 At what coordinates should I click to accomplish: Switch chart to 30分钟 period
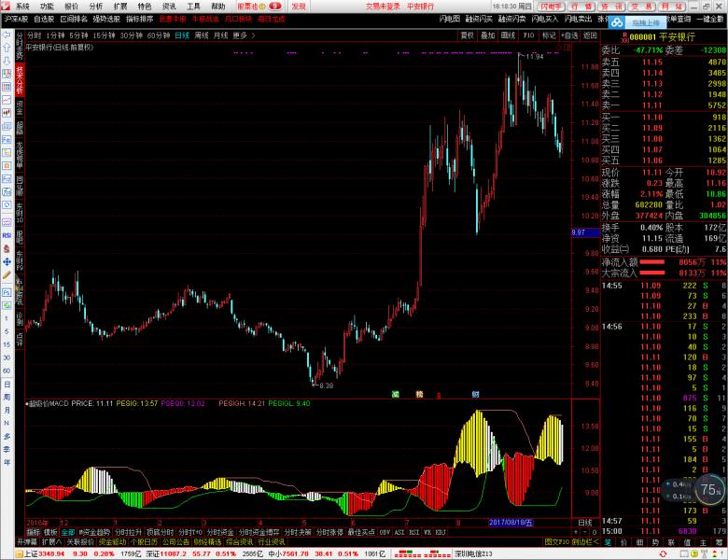[x=132, y=35]
